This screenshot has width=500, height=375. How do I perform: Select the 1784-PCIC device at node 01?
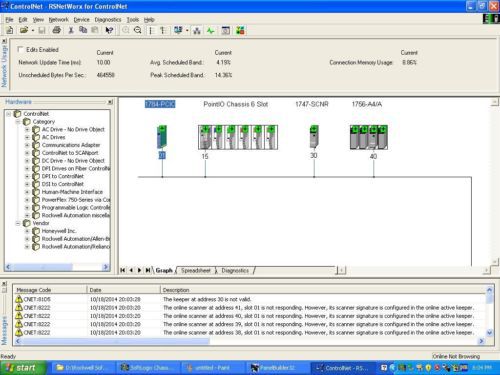tap(162, 137)
